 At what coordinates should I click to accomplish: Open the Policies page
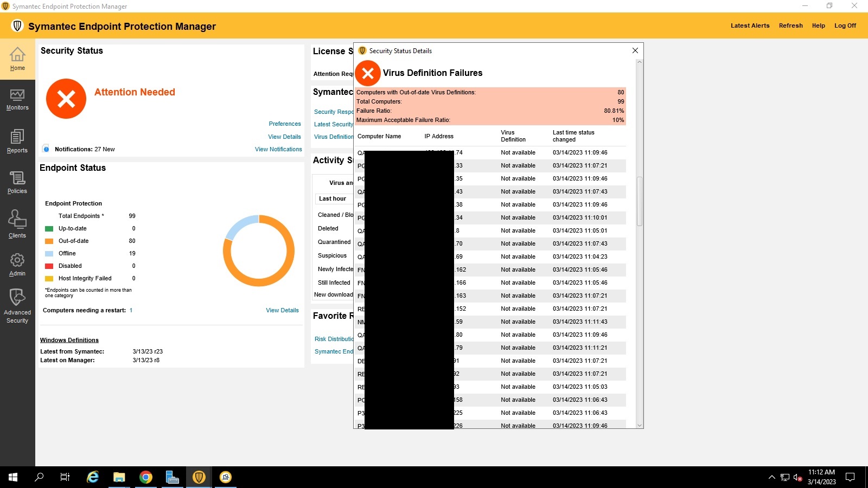click(17, 183)
